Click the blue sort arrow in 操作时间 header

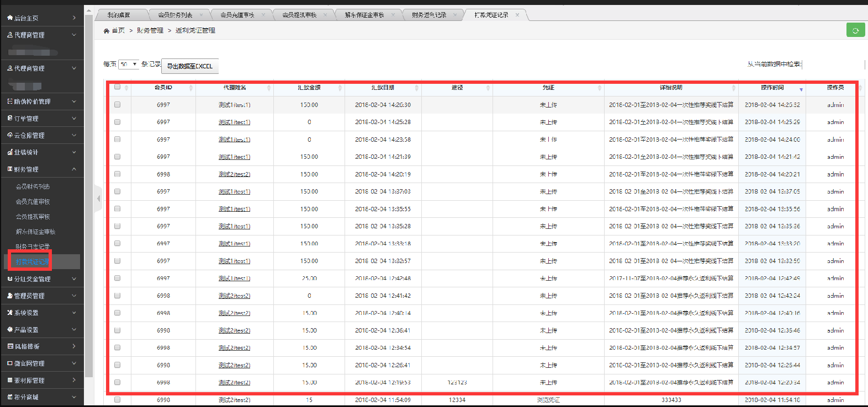coord(801,89)
